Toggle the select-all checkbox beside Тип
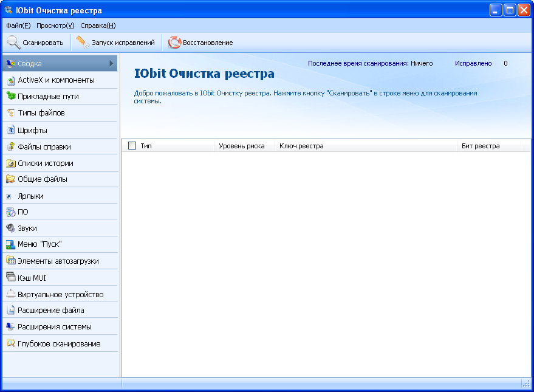This screenshot has width=534, height=392. 132,146
